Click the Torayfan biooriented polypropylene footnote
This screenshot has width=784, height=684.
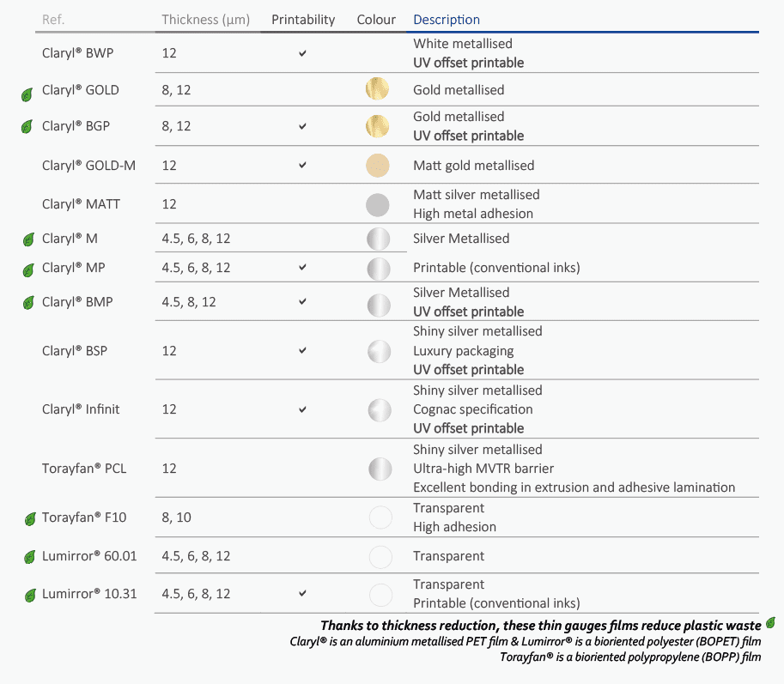[630, 657]
